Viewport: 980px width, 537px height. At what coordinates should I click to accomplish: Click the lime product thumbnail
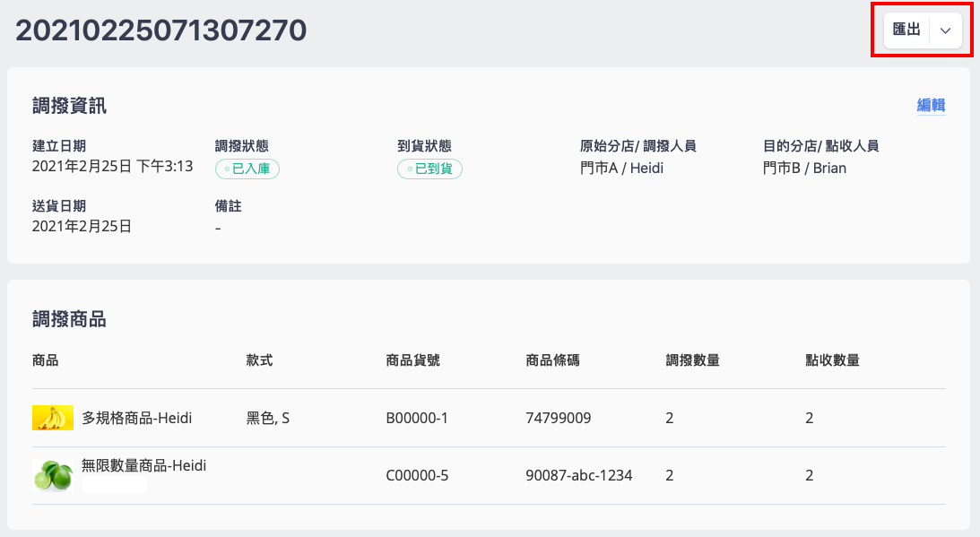[x=53, y=475]
